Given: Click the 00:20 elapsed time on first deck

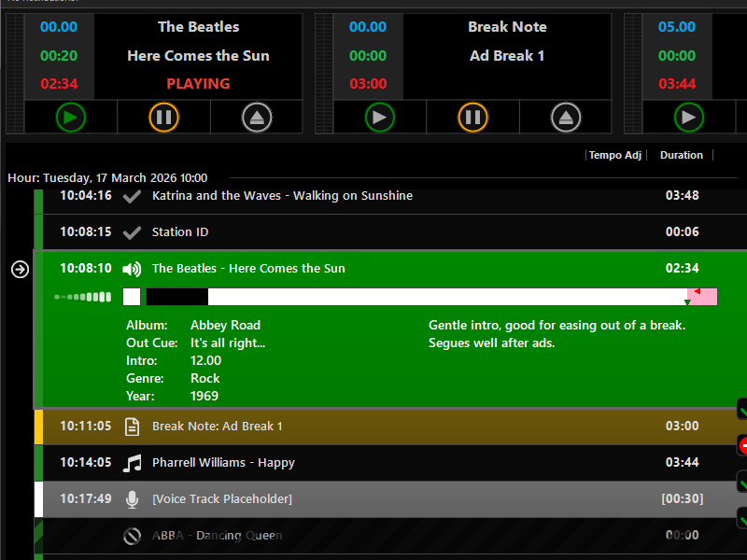Looking at the screenshot, I should 59,56.
